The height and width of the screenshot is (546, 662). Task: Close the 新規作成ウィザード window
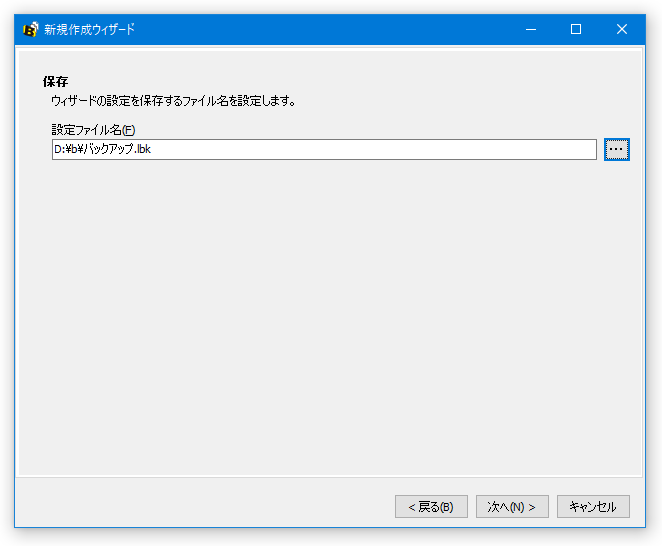621,29
